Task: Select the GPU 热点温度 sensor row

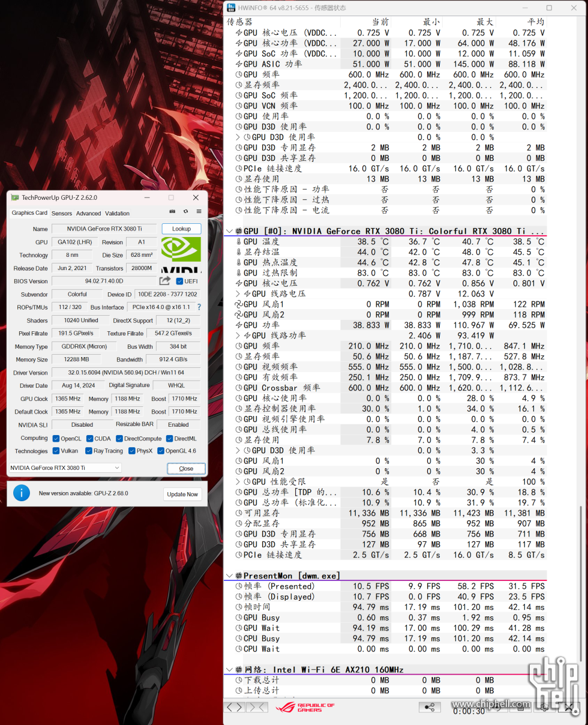Action: 385,262
